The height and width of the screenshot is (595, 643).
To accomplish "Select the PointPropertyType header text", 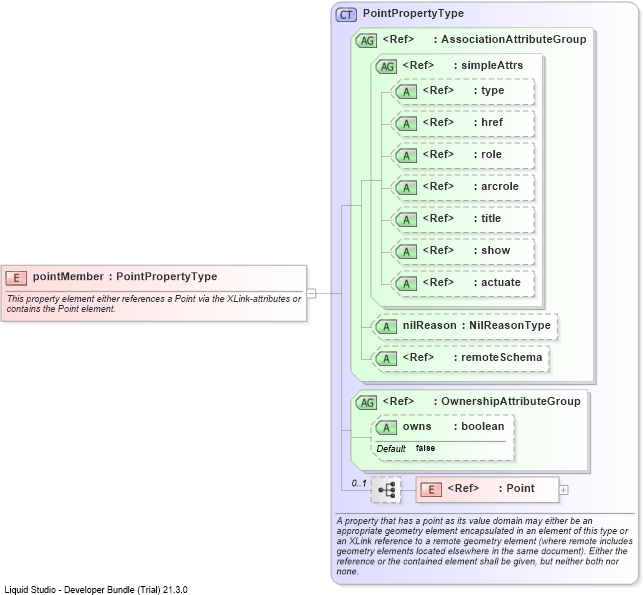I will point(413,13).
